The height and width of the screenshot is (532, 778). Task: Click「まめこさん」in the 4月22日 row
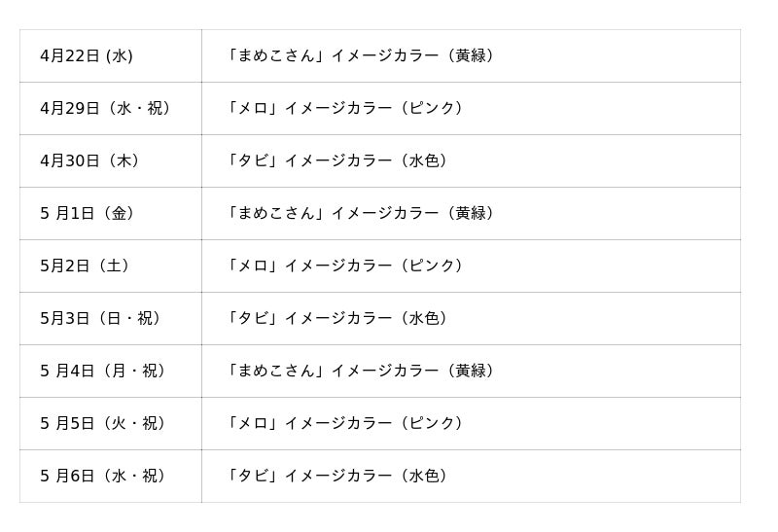(x=276, y=56)
